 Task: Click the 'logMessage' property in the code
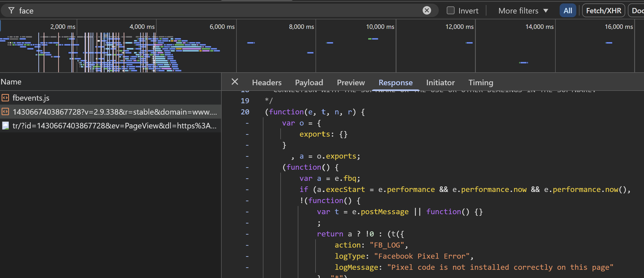(x=357, y=267)
